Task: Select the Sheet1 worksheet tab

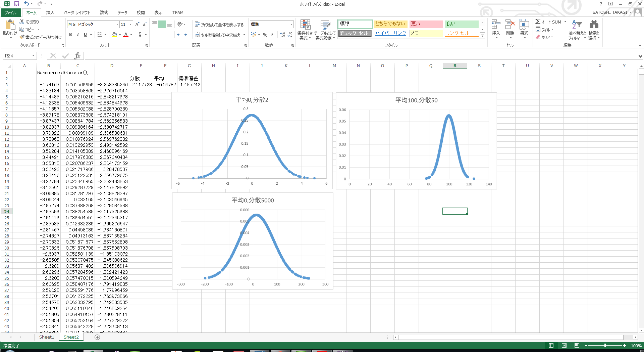Action: click(47, 337)
